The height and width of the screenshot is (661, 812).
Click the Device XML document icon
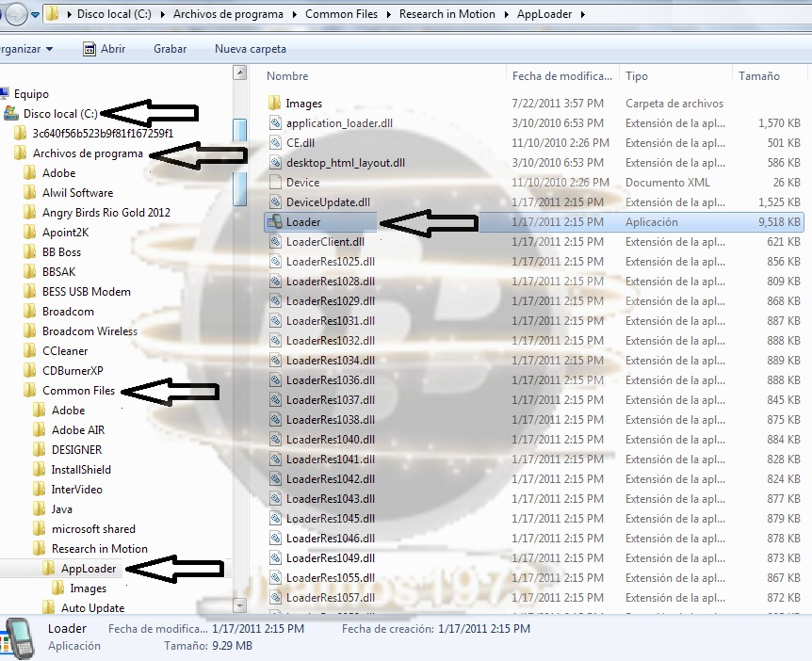pos(275,183)
